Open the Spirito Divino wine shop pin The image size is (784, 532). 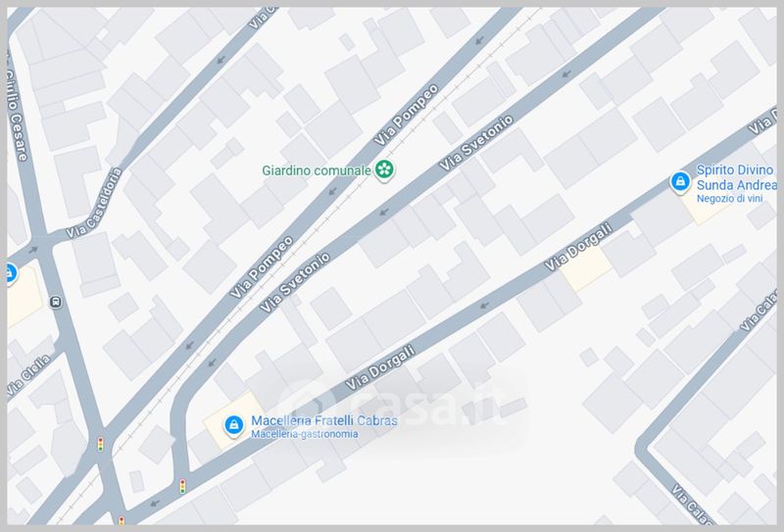[x=680, y=182]
